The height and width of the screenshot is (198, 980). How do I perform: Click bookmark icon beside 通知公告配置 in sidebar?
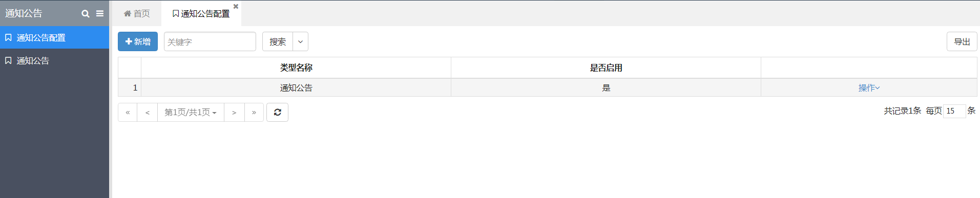coord(8,38)
